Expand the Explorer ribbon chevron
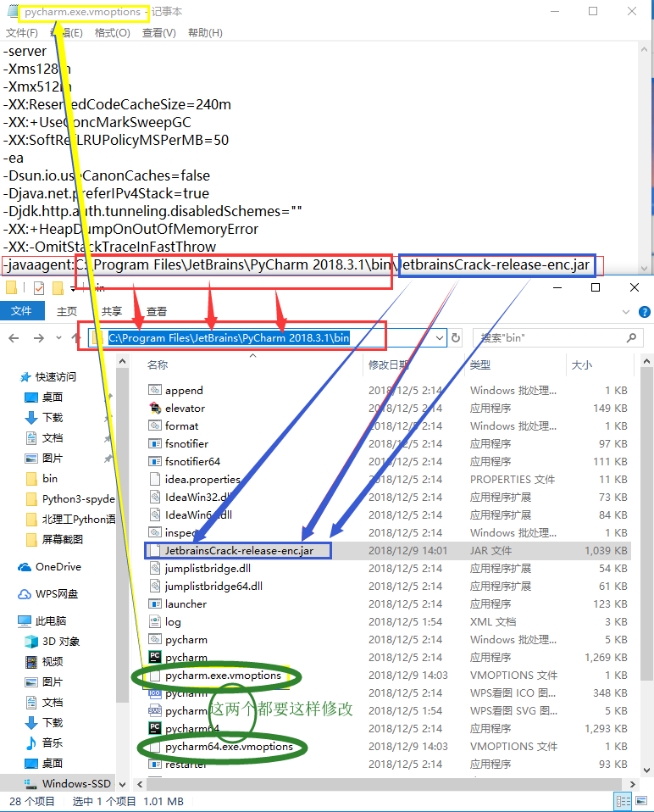This screenshot has width=654, height=812. (626, 312)
